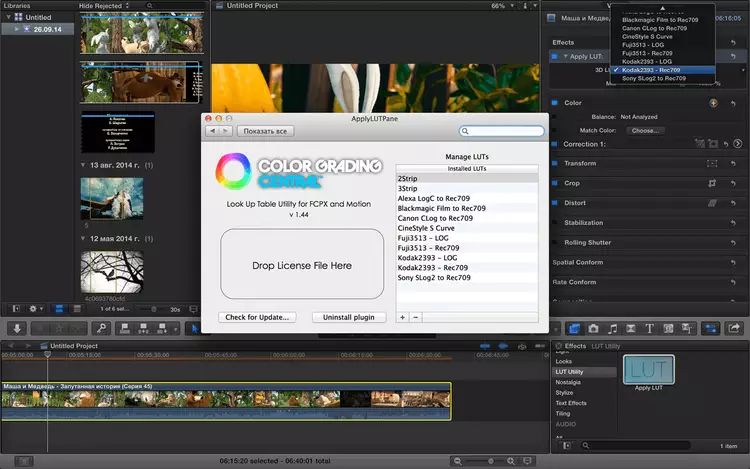The width and height of the screenshot is (750, 469).
Task: Open the themes browser icon
Action: click(687, 328)
